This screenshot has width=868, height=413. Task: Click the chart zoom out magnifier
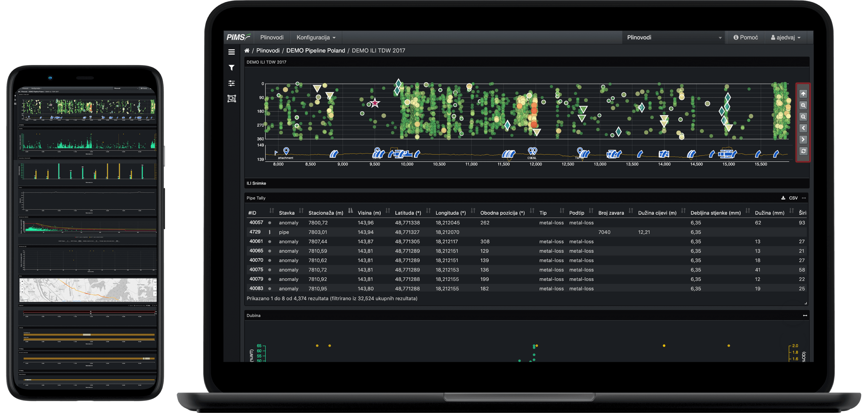click(803, 117)
